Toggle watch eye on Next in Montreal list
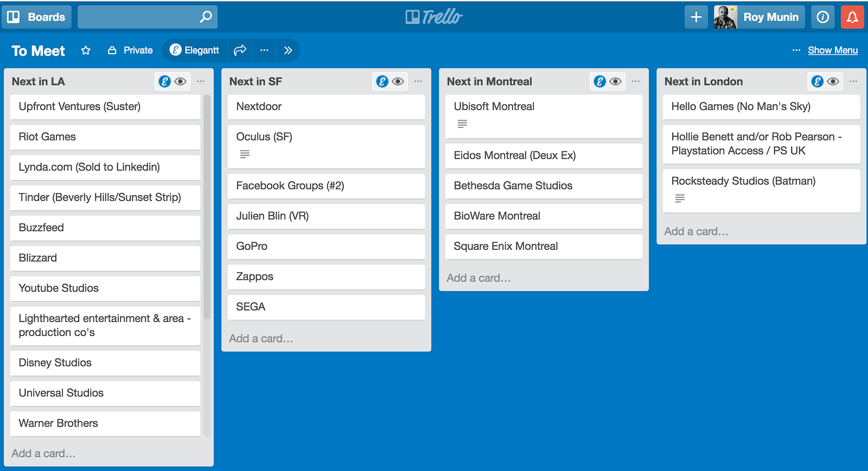The height and width of the screenshot is (471, 868). pyautogui.click(x=616, y=81)
